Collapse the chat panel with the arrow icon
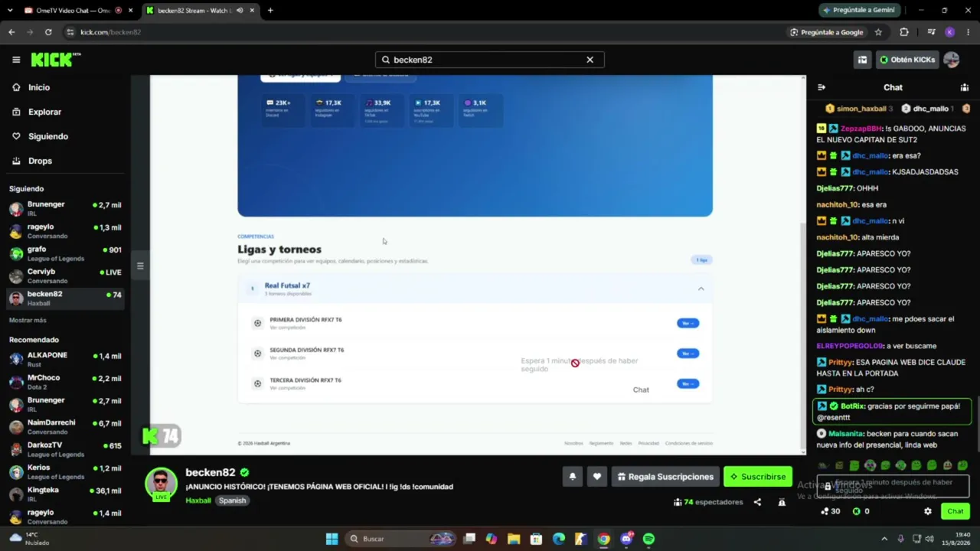Viewport: 980px width, 551px height. (x=822, y=87)
